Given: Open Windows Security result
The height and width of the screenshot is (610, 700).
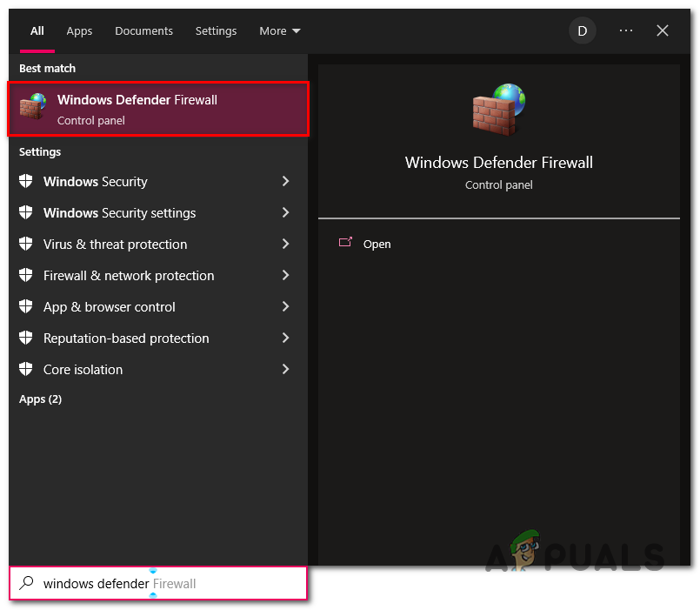Looking at the screenshot, I should [158, 182].
